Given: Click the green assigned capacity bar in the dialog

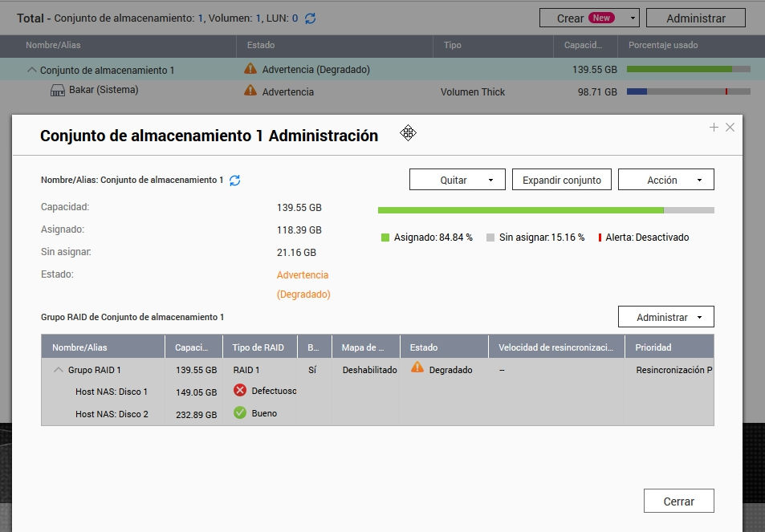Looking at the screenshot, I should [520, 210].
